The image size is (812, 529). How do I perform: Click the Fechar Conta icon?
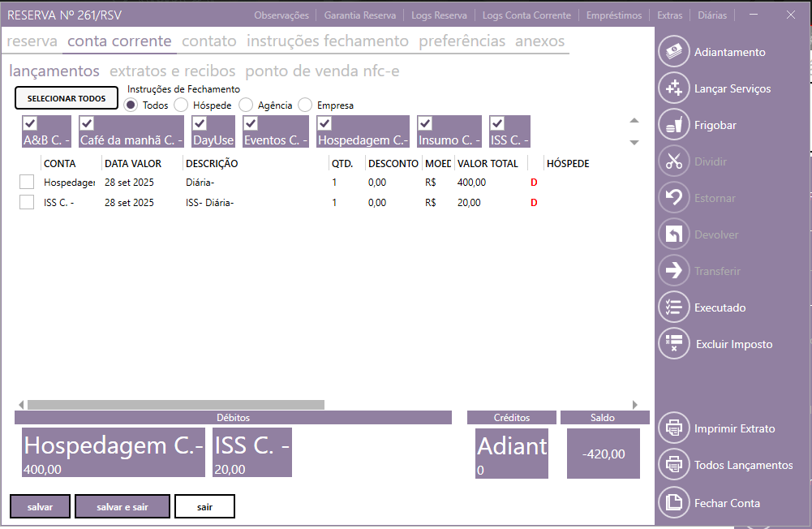[x=673, y=503]
